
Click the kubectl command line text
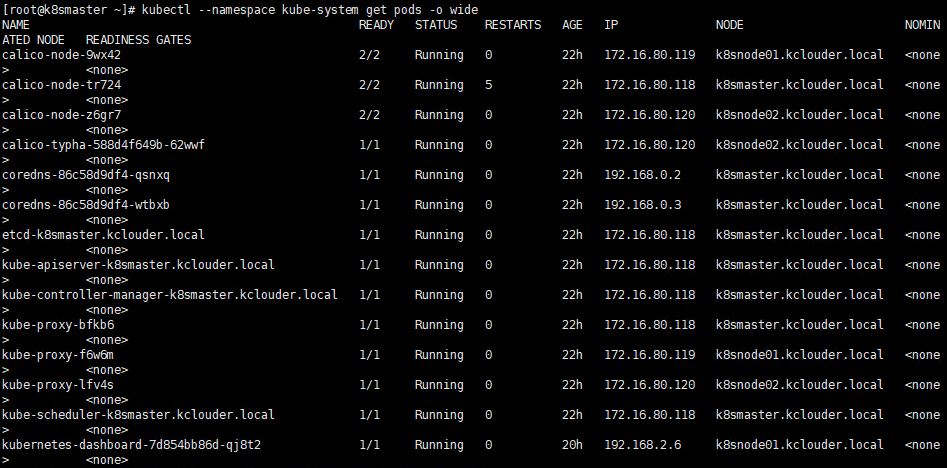click(309, 10)
